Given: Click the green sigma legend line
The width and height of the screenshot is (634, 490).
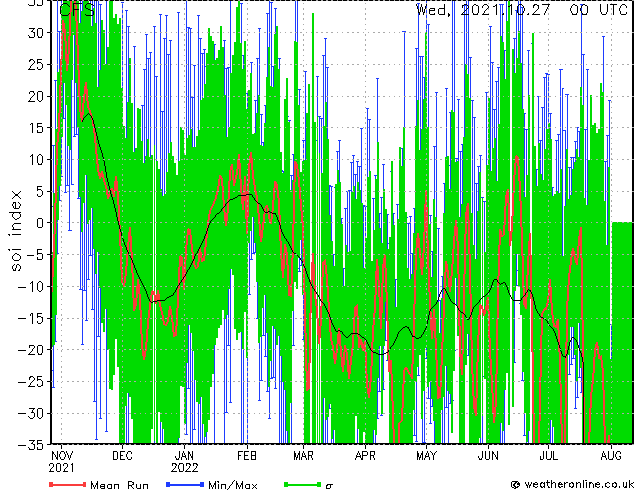Looking at the screenshot, I should tap(302, 484).
